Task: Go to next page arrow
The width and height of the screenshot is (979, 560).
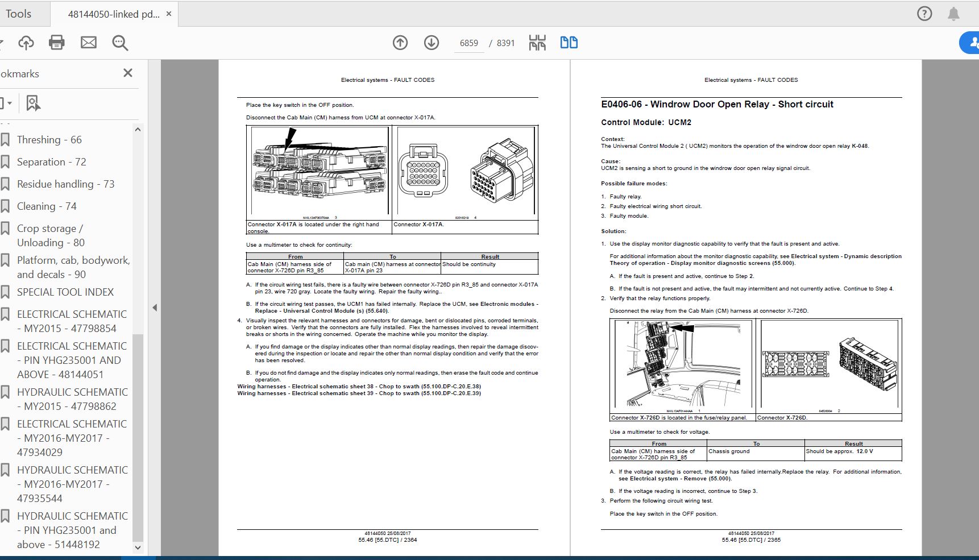Action: pyautogui.click(x=432, y=43)
